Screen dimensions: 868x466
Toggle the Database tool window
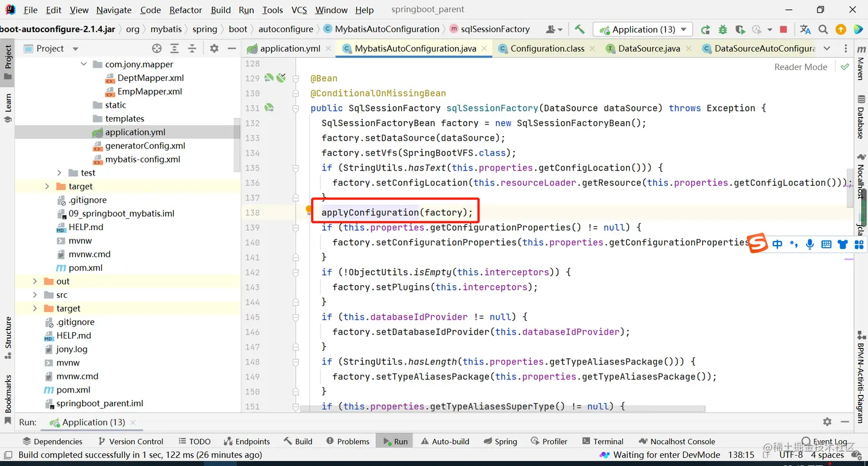pyautogui.click(x=861, y=116)
